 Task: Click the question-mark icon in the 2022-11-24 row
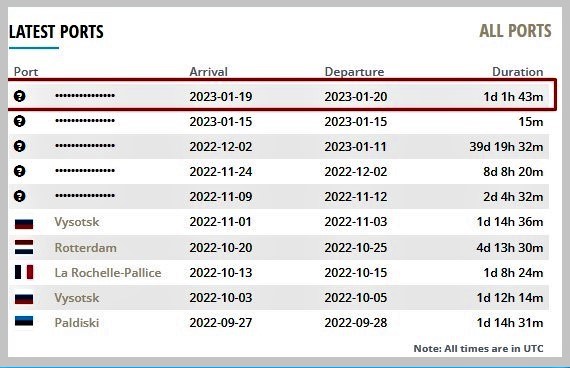(20, 171)
